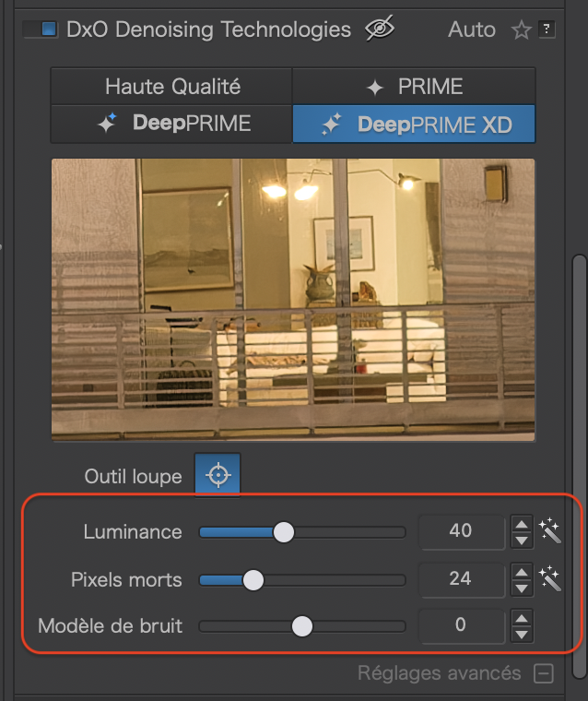Image resolution: width=588 pixels, height=701 pixels.
Task: Collapse Réglages avancés with the minus icon
Action: (544, 673)
